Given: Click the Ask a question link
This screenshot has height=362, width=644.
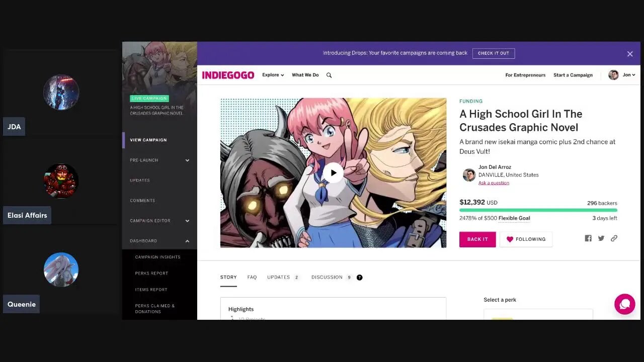Looking at the screenshot, I should [x=494, y=183].
